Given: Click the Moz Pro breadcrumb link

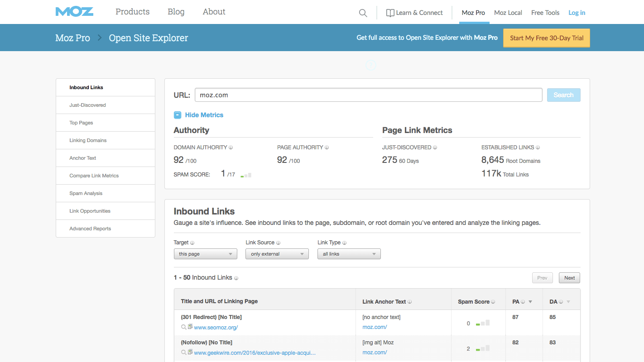Looking at the screenshot, I should [x=72, y=38].
